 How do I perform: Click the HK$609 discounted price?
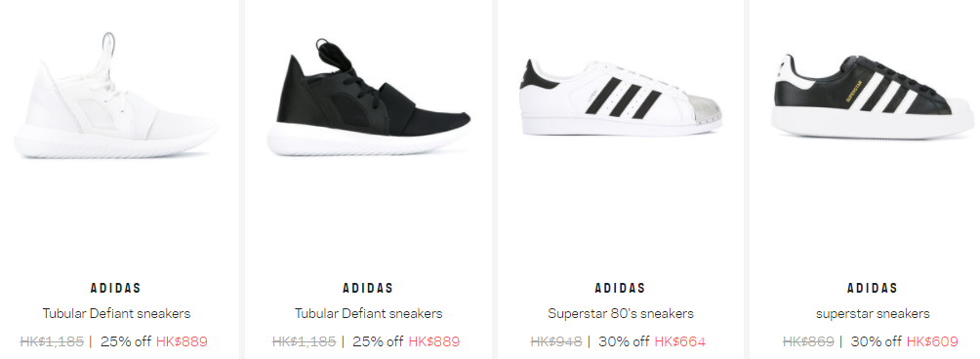pos(932,341)
